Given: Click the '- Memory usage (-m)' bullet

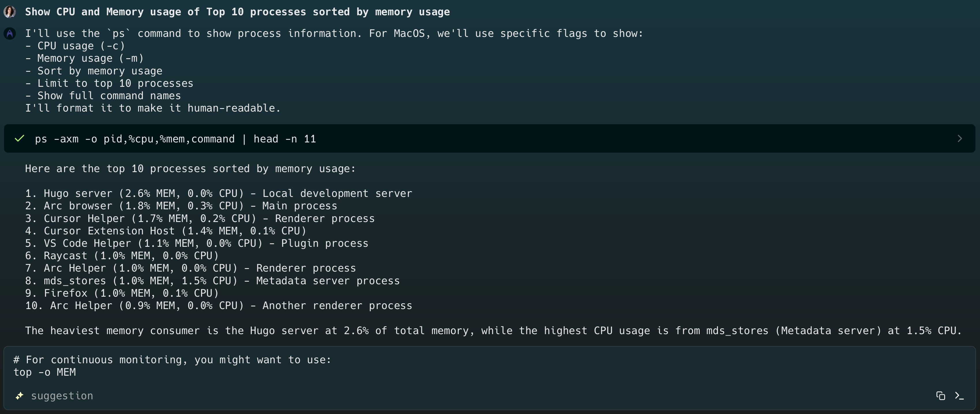Looking at the screenshot, I should pyautogui.click(x=85, y=59).
